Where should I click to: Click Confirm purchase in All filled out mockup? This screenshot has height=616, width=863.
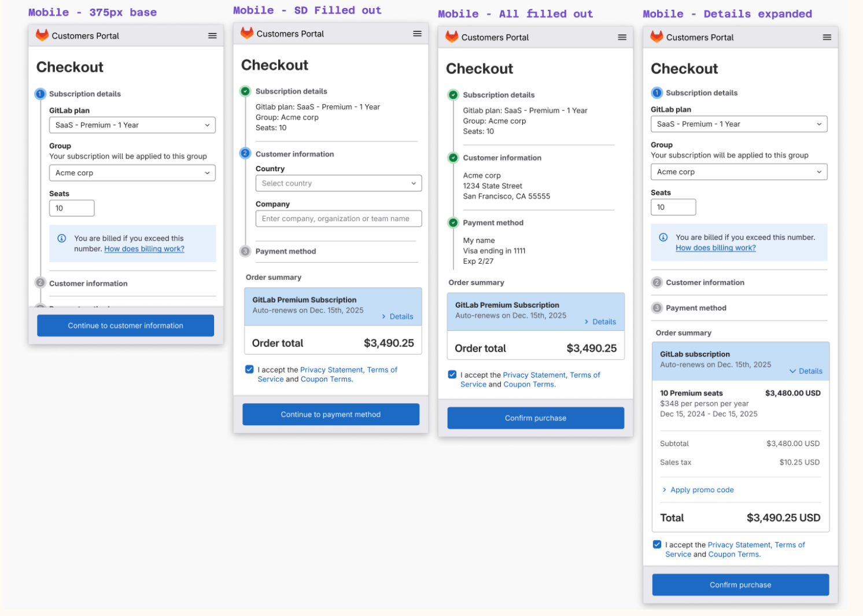pyautogui.click(x=536, y=418)
